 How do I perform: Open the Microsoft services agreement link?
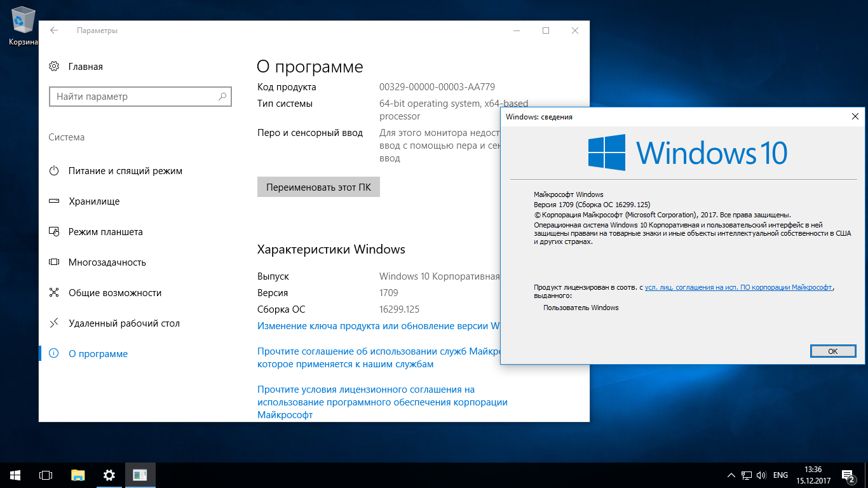pos(379,358)
